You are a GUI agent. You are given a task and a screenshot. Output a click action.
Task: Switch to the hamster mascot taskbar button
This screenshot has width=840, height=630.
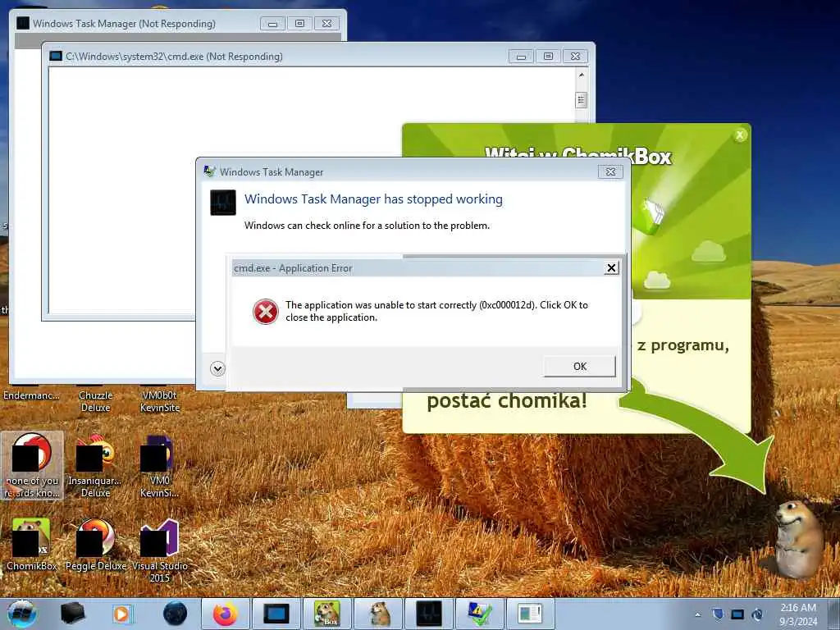(x=378, y=614)
